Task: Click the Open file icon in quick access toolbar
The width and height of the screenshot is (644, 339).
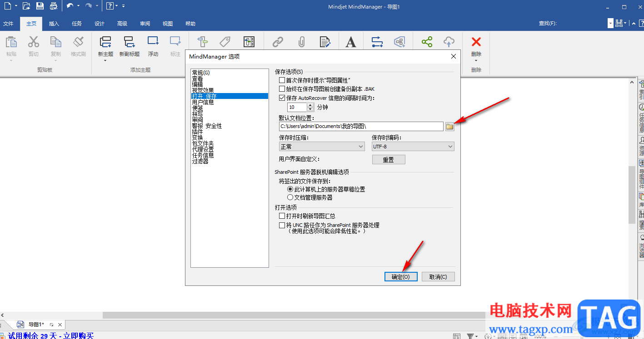Action: pyautogui.click(x=26, y=6)
